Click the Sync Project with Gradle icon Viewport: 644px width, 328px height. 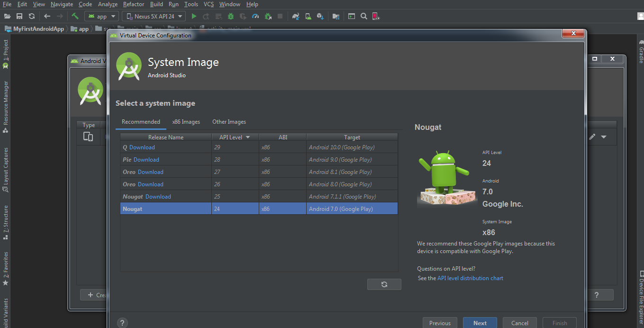coord(296,16)
